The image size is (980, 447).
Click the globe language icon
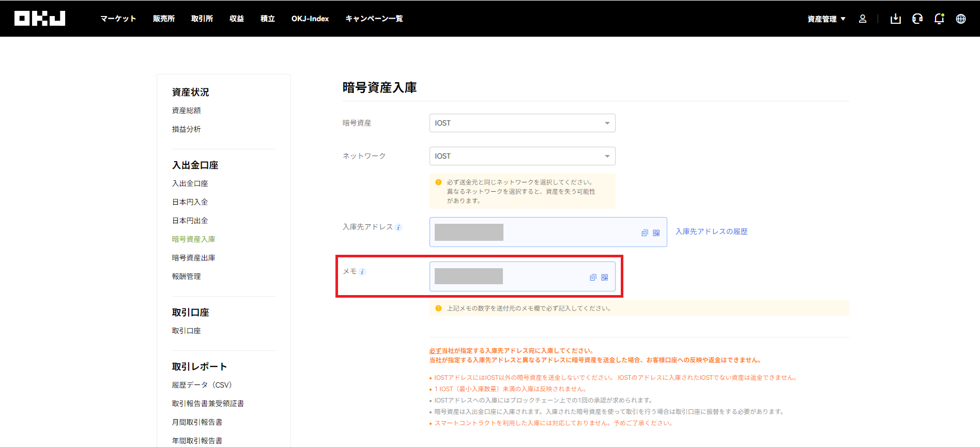coord(961,19)
